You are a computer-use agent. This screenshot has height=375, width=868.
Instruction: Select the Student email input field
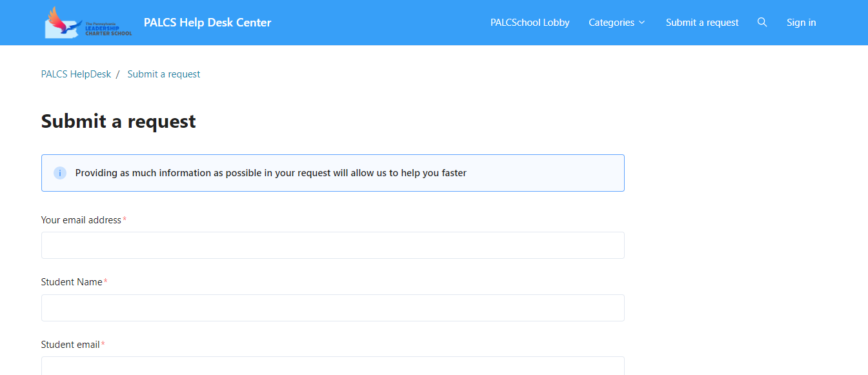[x=333, y=365]
